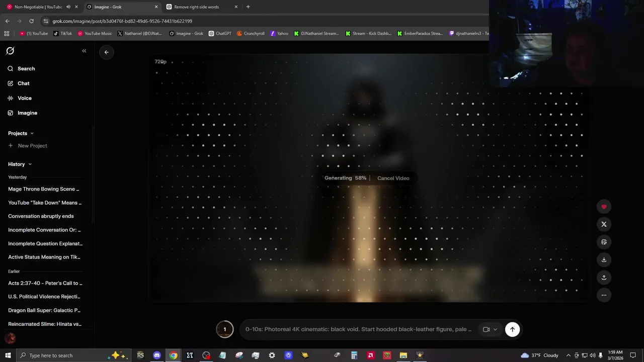Download the generated media
The height and width of the screenshot is (362, 644).
(x=604, y=259)
